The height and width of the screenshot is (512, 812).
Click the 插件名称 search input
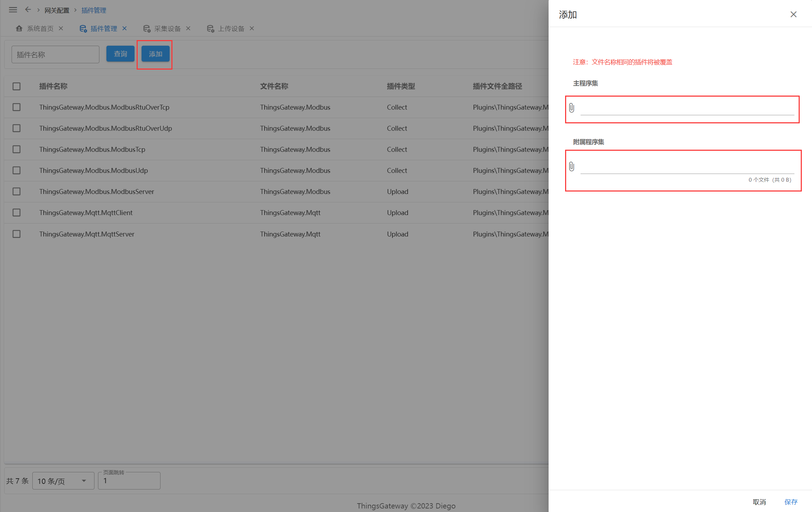[x=55, y=54]
